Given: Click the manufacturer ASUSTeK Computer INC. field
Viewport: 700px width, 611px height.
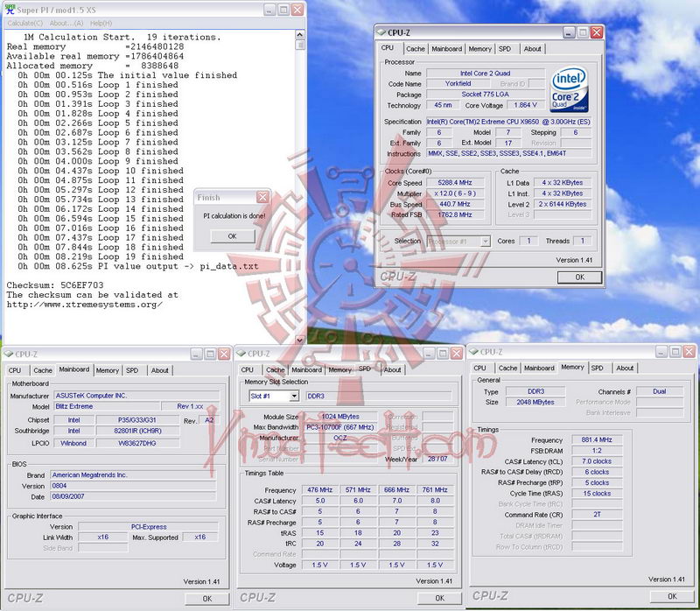Looking at the screenshot, I should pos(136,396).
